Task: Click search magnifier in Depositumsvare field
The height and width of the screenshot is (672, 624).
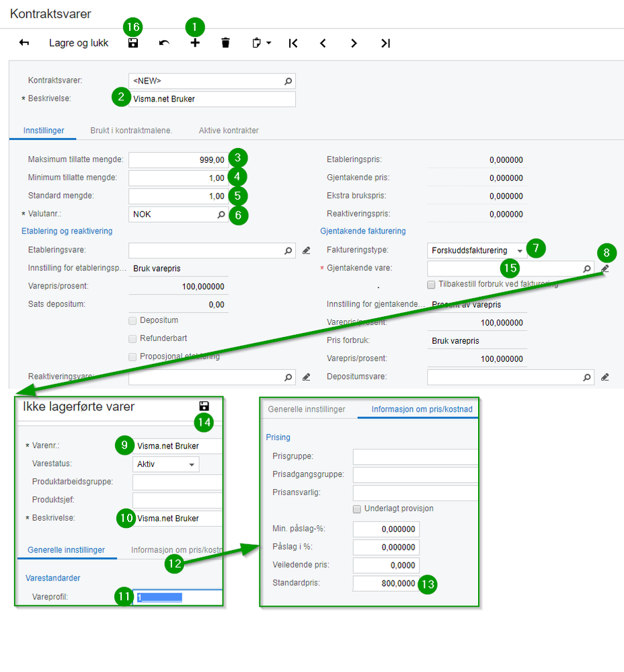Action: click(587, 377)
